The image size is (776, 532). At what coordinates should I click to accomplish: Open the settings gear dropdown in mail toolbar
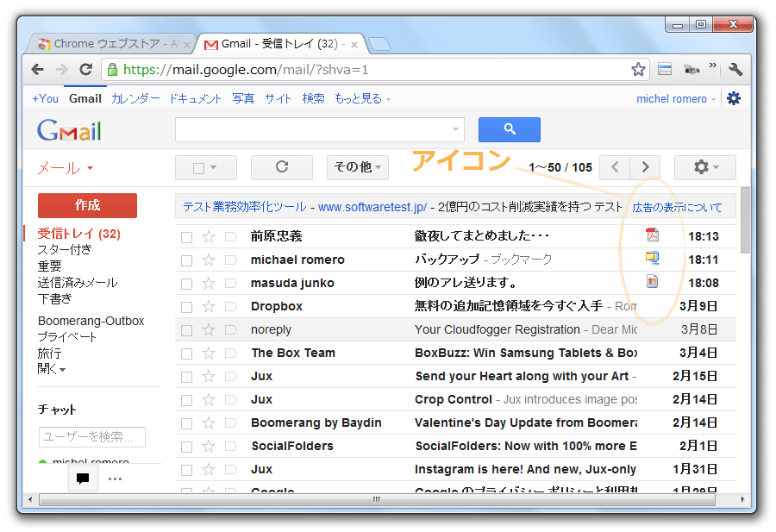pyautogui.click(x=705, y=167)
